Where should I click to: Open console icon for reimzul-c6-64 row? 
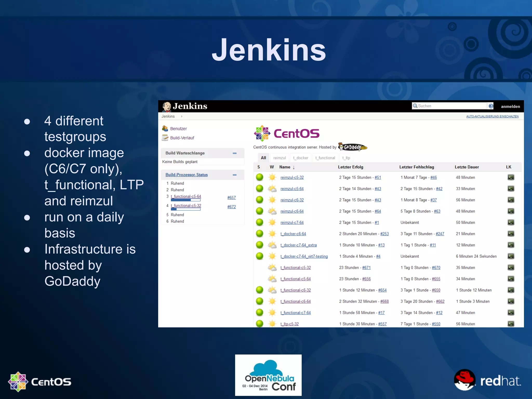click(511, 211)
